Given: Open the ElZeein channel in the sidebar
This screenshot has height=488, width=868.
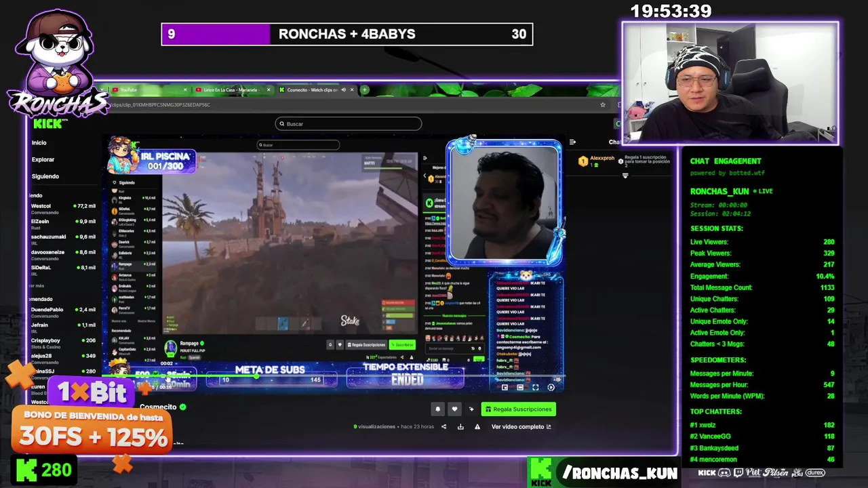Looking at the screenshot, I should pyautogui.click(x=63, y=224).
